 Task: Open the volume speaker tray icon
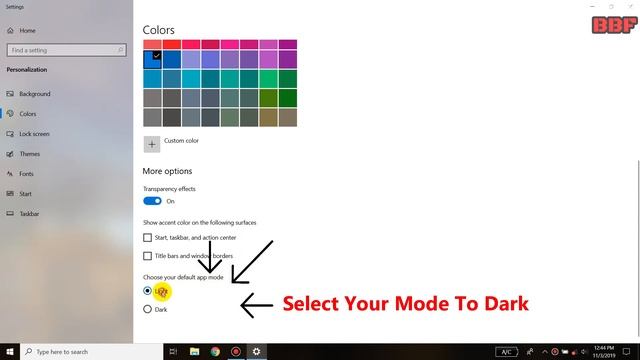[x=584, y=352]
